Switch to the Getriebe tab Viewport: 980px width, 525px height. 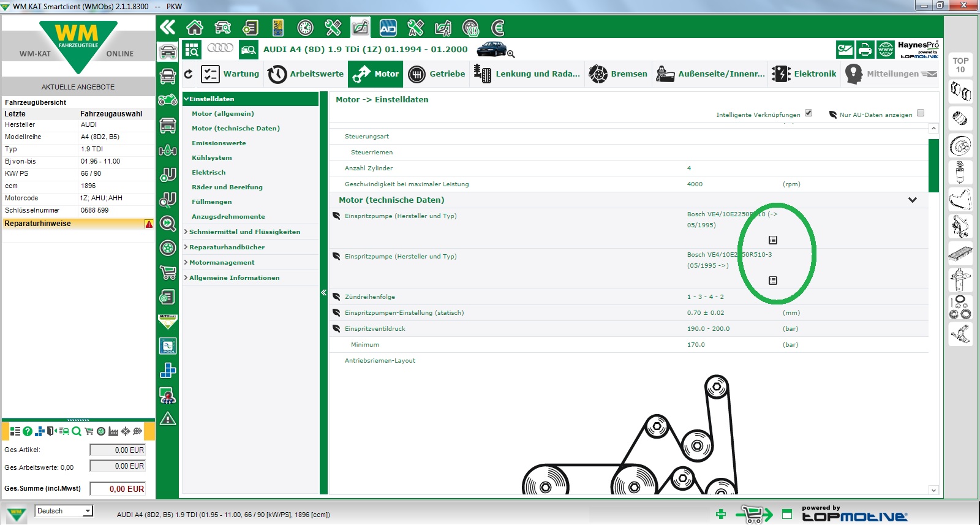coord(436,74)
